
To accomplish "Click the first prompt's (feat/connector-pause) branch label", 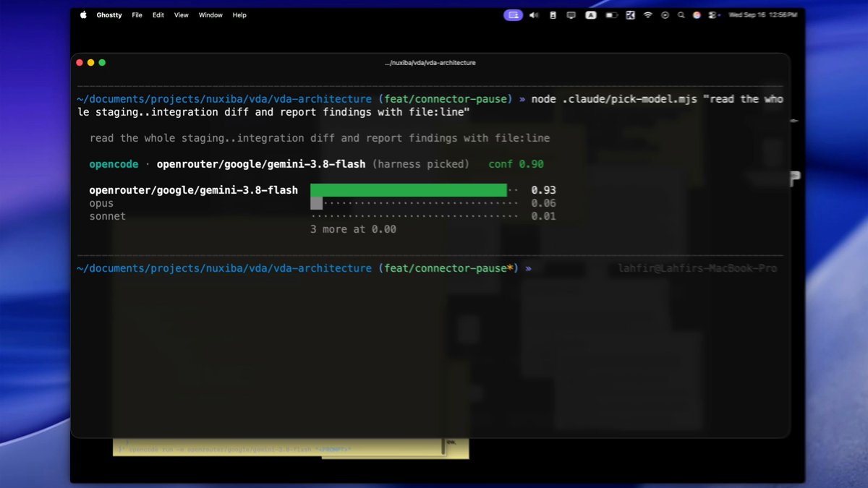I will pyautogui.click(x=445, y=99).
